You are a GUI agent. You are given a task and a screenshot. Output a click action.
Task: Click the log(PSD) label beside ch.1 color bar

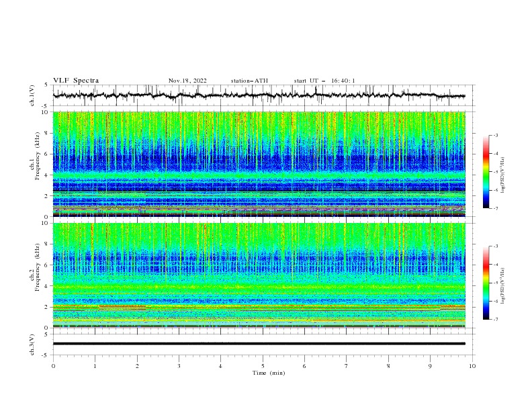pyautogui.click(x=503, y=175)
